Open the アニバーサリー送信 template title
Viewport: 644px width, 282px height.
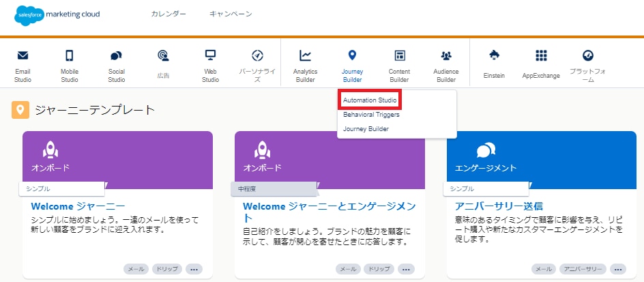(499, 206)
